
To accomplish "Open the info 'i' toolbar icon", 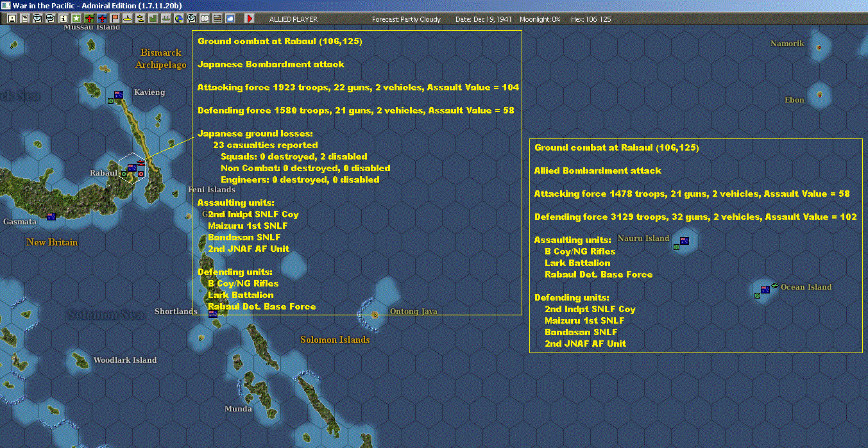I will pos(63,19).
